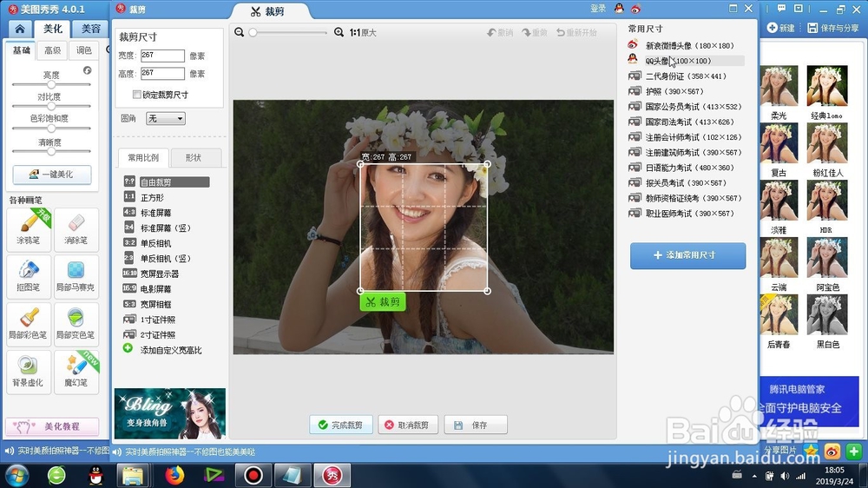
Task: Click the 保存 button
Action: point(476,425)
